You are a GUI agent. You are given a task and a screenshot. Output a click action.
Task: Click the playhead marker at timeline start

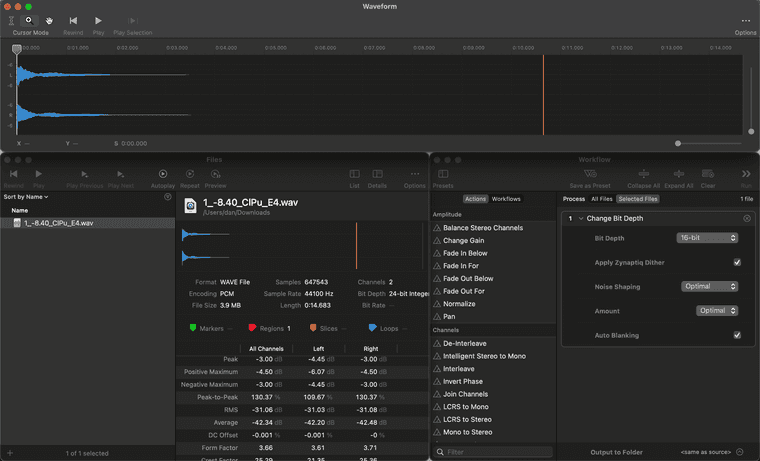click(16, 48)
